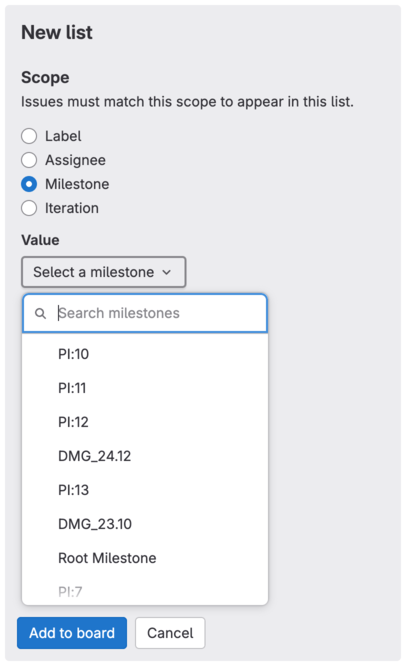Click the Iteration label text
The width and height of the screenshot is (407, 667).
click(72, 208)
